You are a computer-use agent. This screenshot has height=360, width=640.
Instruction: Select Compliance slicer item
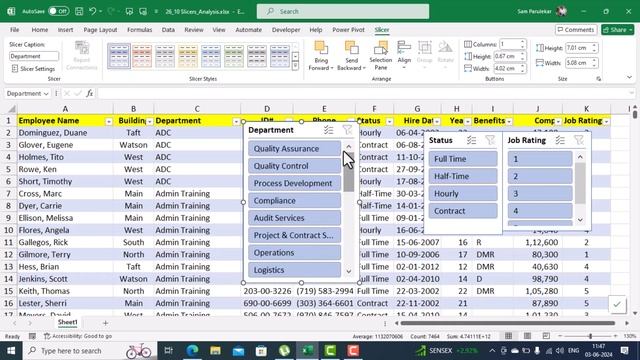click(x=294, y=201)
